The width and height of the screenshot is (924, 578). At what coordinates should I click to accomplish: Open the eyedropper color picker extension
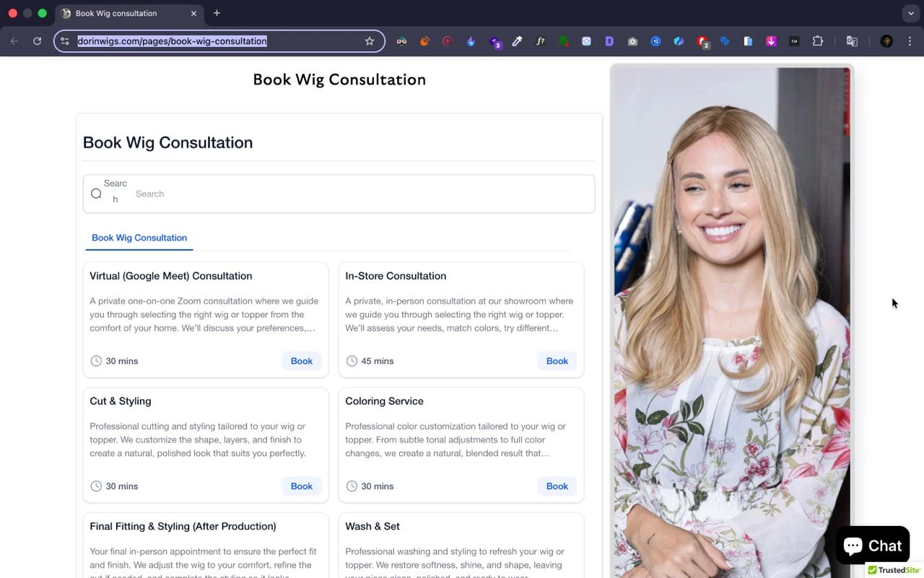coord(517,41)
